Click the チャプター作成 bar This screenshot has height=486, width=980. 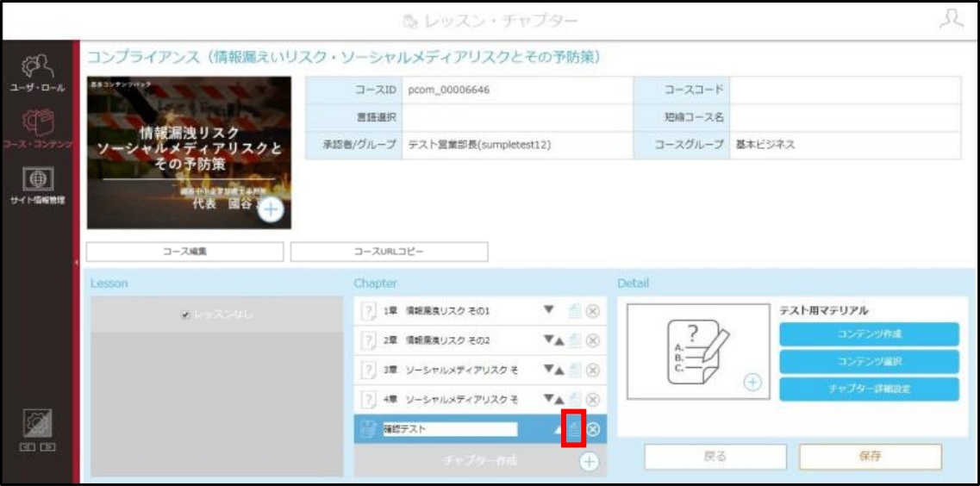[480, 461]
